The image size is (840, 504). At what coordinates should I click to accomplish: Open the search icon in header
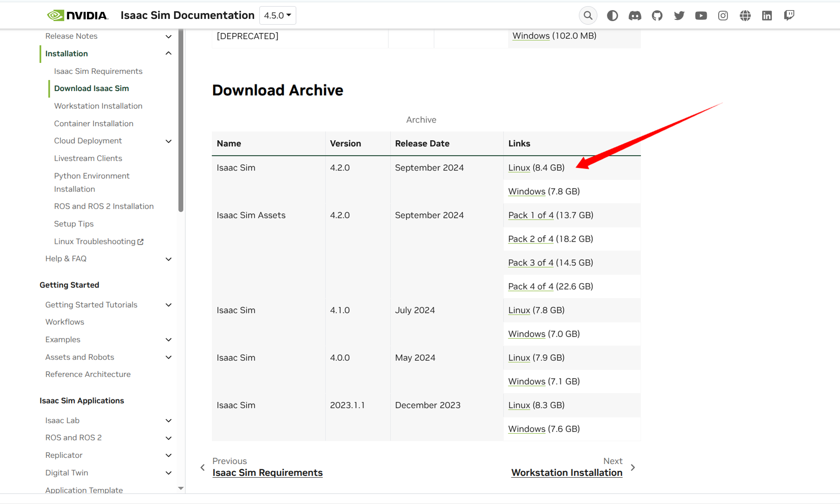point(588,16)
